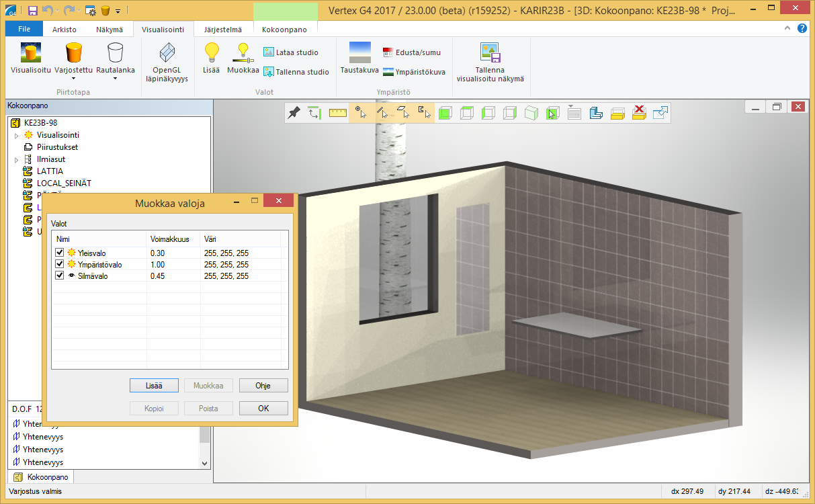This screenshot has width=815, height=504.
Task: Click the Taustakuva background image icon
Action: (359, 52)
